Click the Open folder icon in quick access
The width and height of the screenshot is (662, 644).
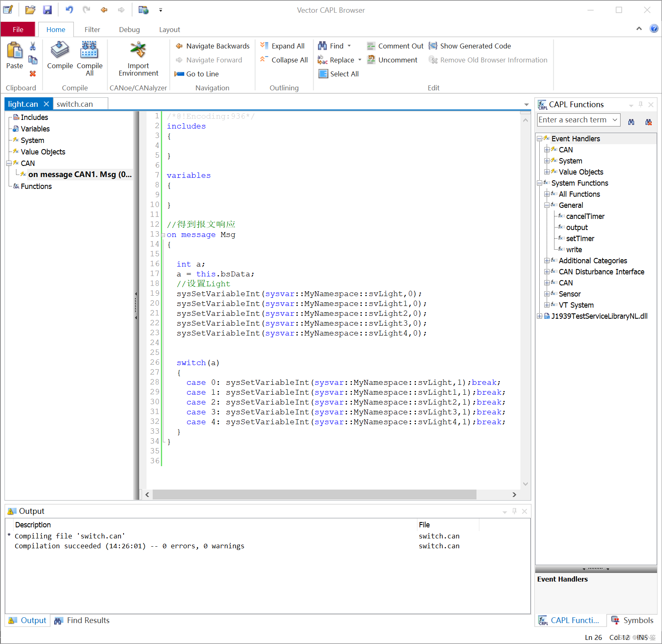point(30,10)
